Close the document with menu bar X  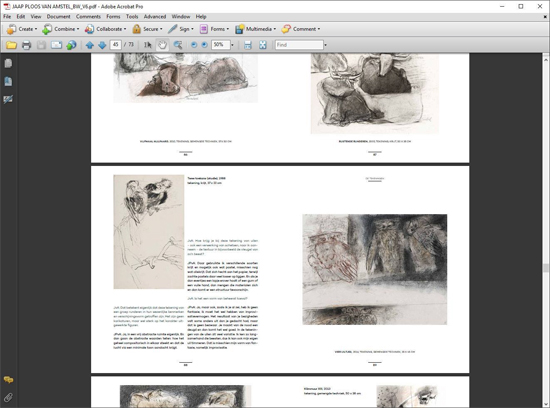pyautogui.click(x=545, y=16)
